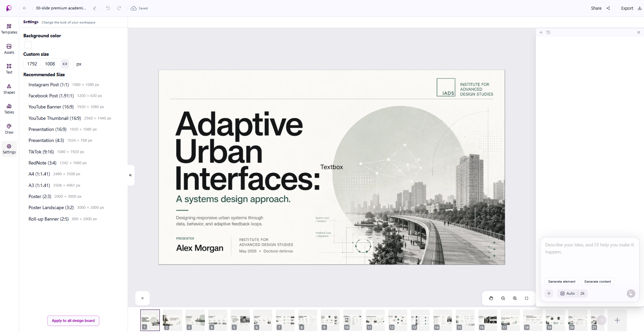Viewport: 644px width, 333px height.
Task: Open the Assets sidebar panel
Action: coord(9,49)
